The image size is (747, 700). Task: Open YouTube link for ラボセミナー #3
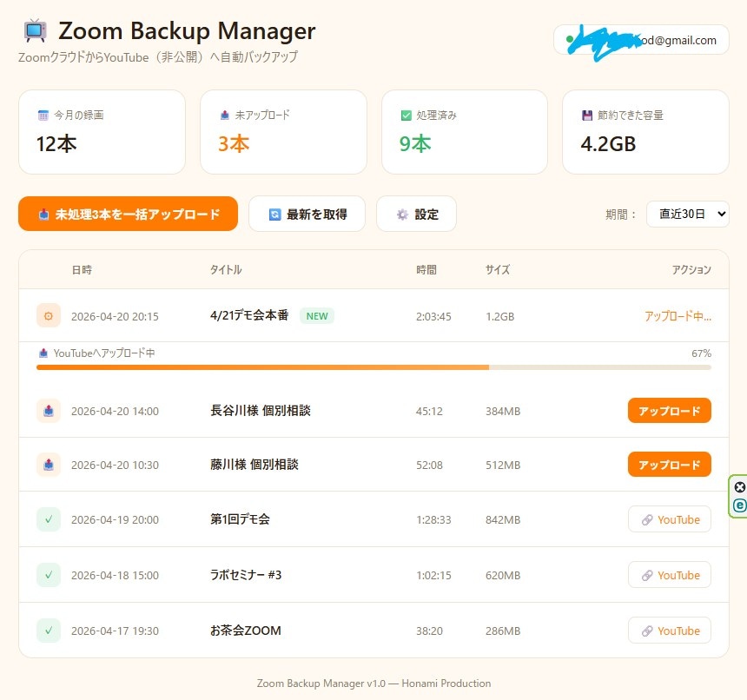[x=670, y=575]
